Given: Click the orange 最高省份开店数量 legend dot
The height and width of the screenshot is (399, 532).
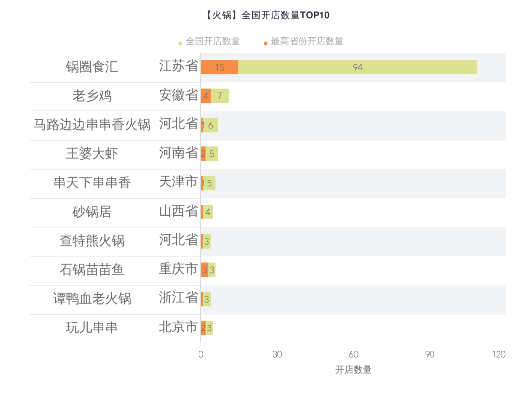Looking at the screenshot, I should (x=266, y=43).
